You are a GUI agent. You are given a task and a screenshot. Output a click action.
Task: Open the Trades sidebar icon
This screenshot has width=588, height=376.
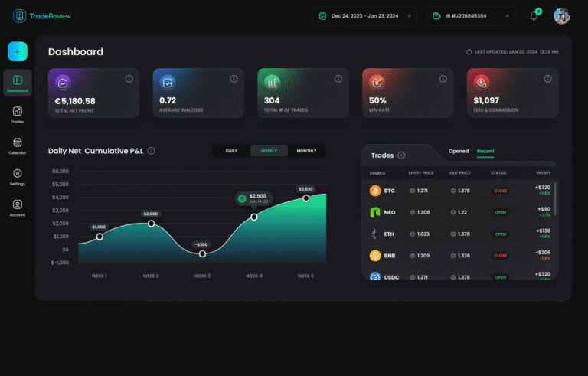[x=17, y=114]
